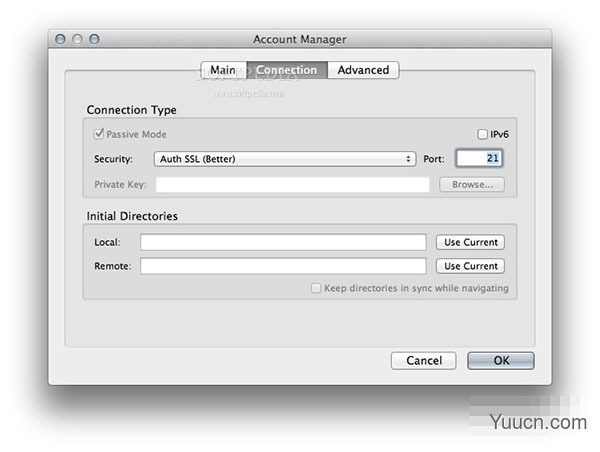The image size is (600, 452).
Task: Click the Cancel button
Action: (x=424, y=361)
